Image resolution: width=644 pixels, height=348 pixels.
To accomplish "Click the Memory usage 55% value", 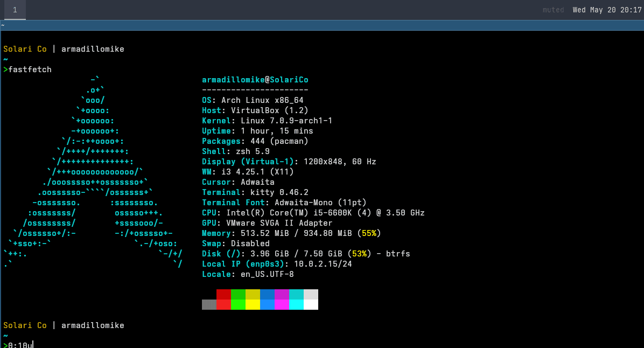I will [369, 233].
